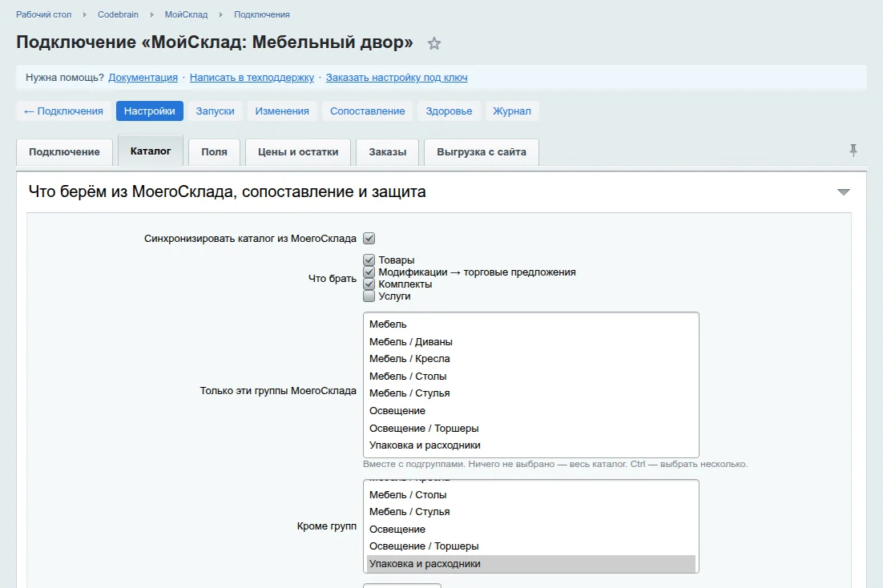Follow «Заказать настройку под ключ» link

pos(397,78)
